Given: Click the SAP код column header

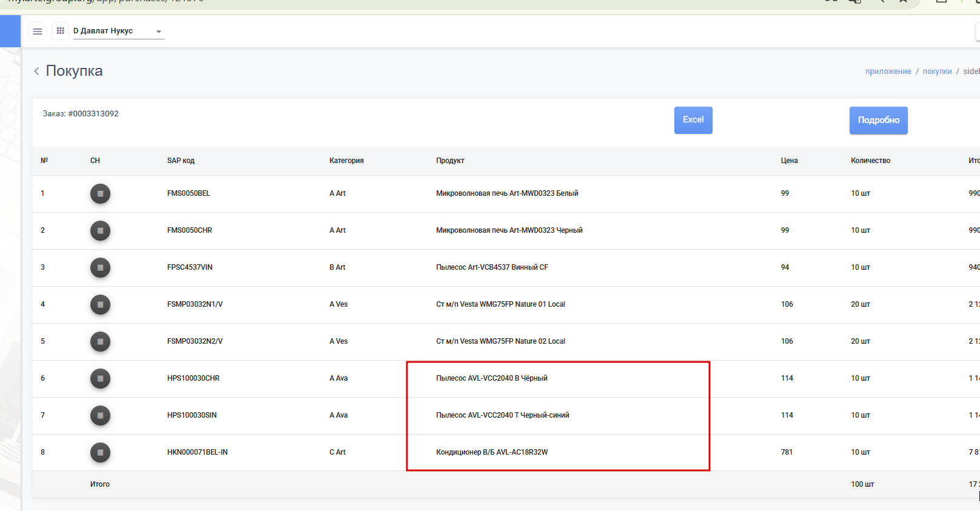Looking at the screenshot, I should [x=181, y=161].
